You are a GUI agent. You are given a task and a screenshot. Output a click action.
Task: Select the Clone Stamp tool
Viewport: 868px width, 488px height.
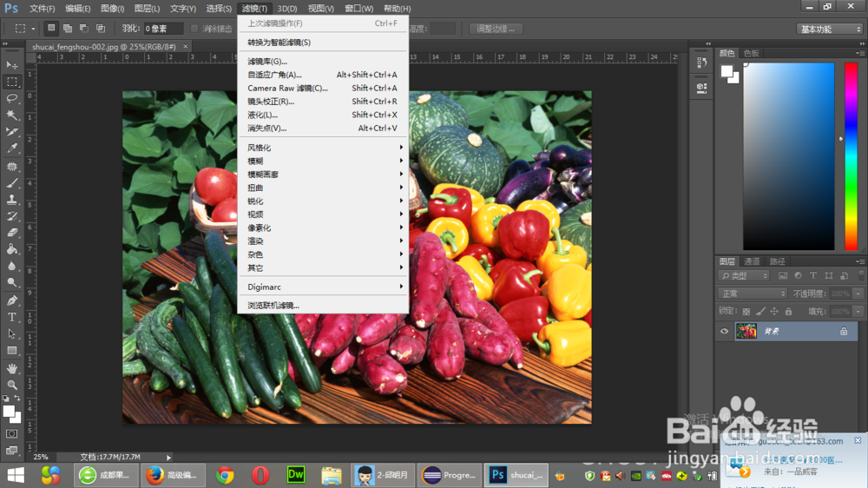pos(11,200)
